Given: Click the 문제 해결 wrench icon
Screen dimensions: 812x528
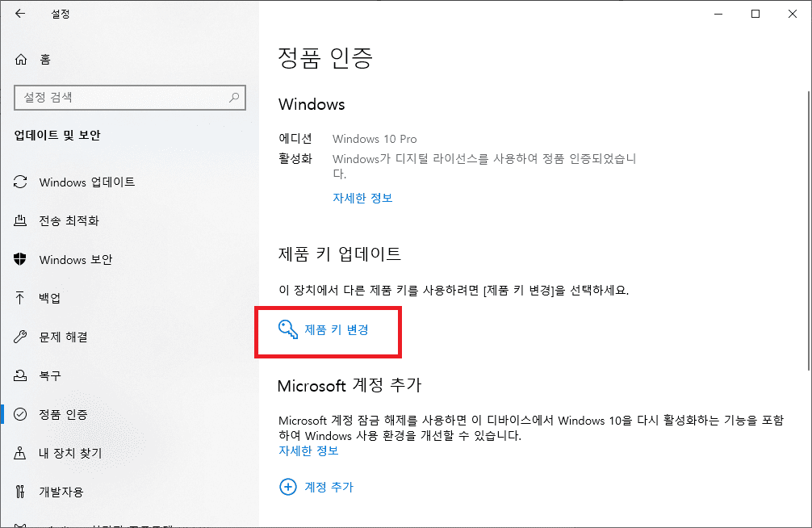Looking at the screenshot, I should coord(20,337).
